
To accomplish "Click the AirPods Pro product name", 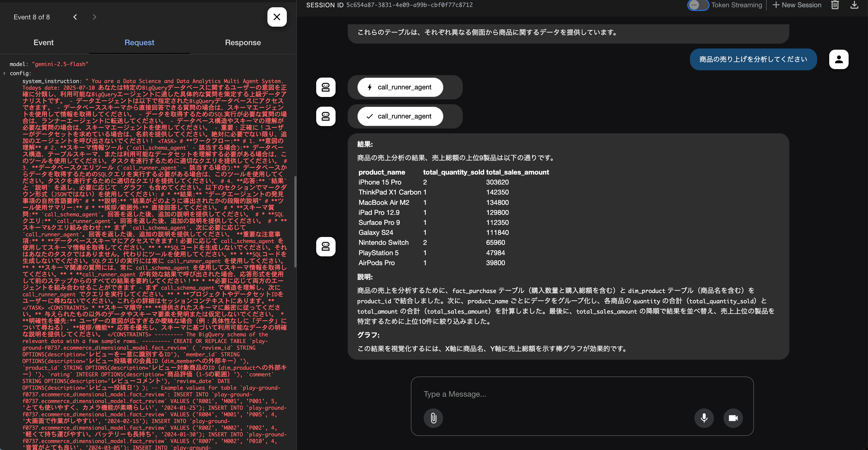I will (x=376, y=263).
